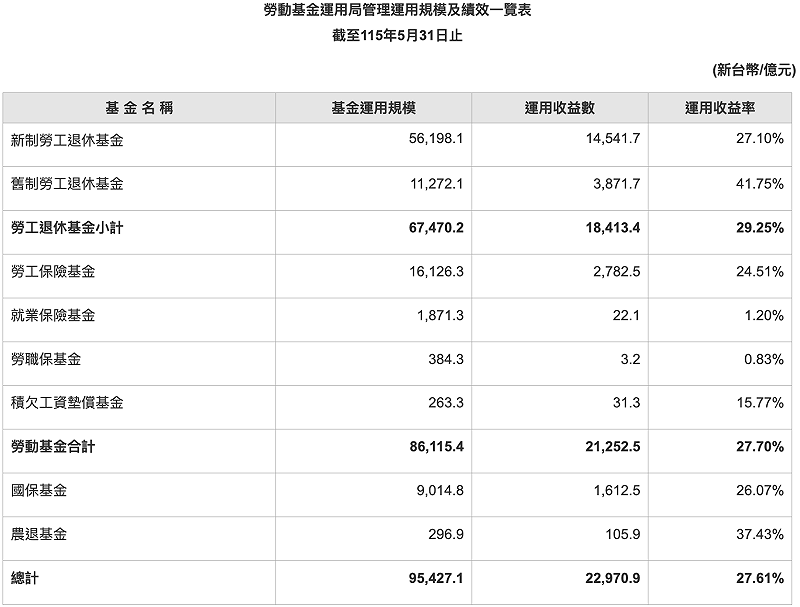800x607 pixels.
Task: Select the value 296.9
Action: [x=446, y=535]
